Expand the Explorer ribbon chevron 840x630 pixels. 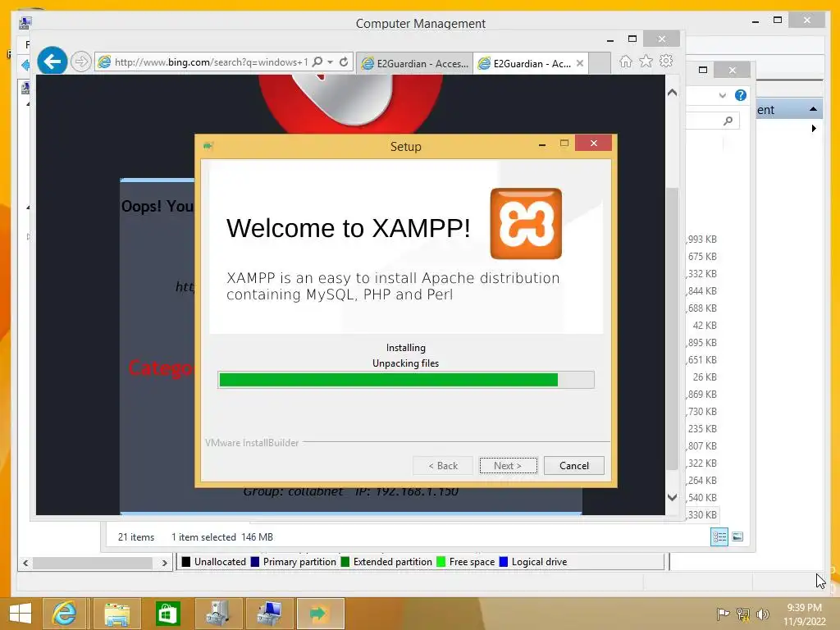723,95
